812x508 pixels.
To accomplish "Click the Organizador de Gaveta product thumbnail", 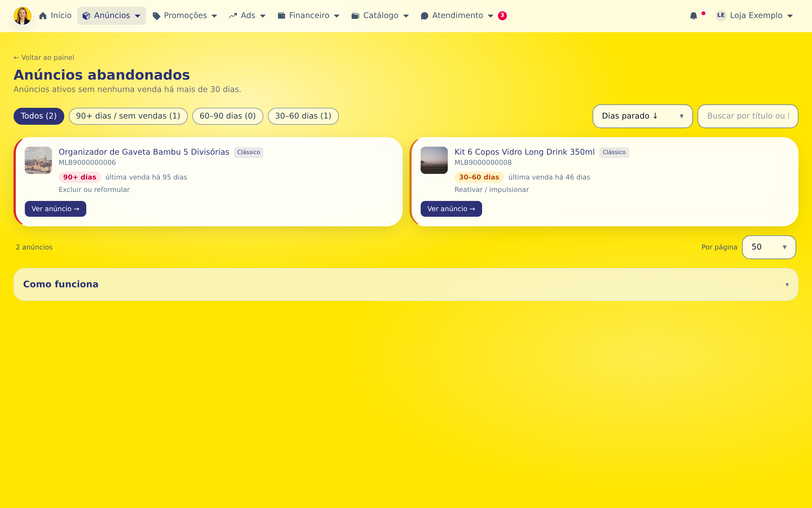I will pyautogui.click(x=38, y=160).
